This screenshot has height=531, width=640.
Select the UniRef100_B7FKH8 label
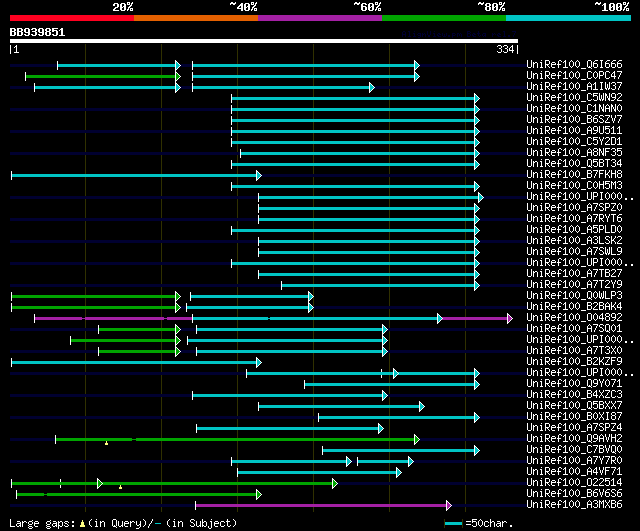tap(574, 175)
